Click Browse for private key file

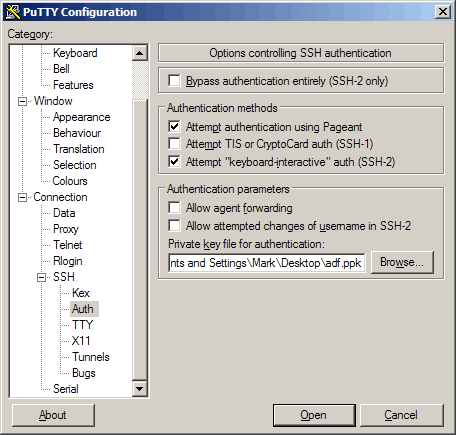click(402, 262)
